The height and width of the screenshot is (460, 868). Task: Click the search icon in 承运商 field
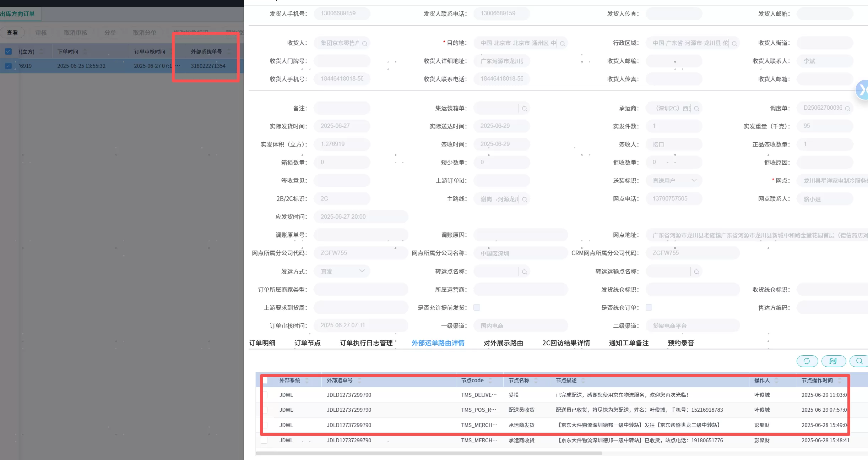pos(696,109)
